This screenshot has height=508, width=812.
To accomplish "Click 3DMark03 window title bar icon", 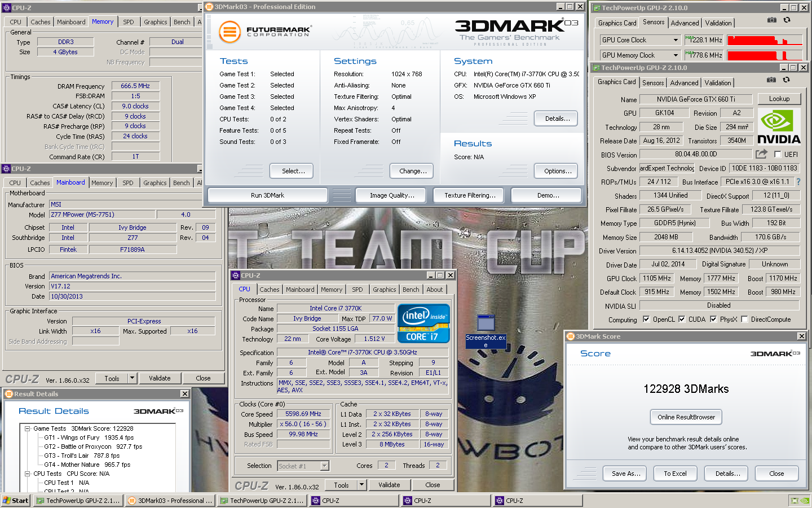I will pos(209,7).
